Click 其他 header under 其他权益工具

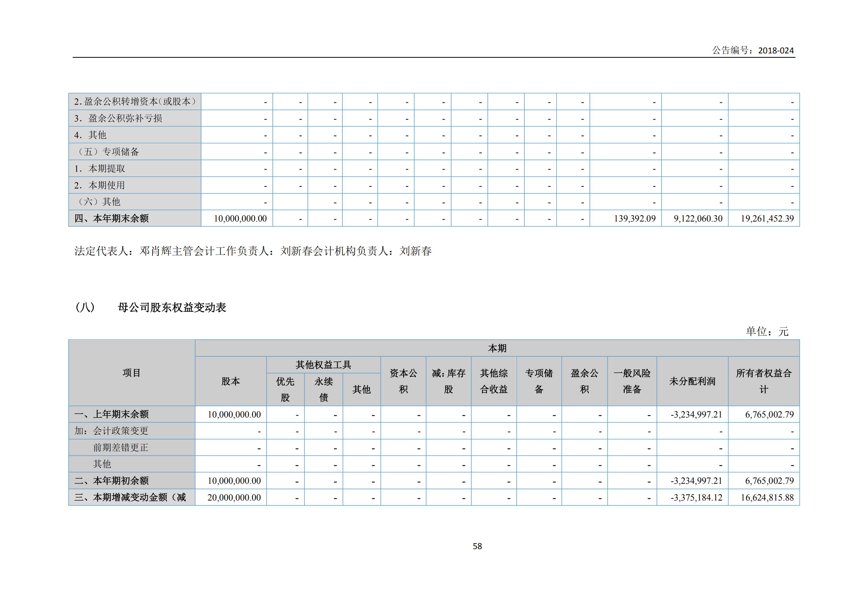tap(362, 389)
